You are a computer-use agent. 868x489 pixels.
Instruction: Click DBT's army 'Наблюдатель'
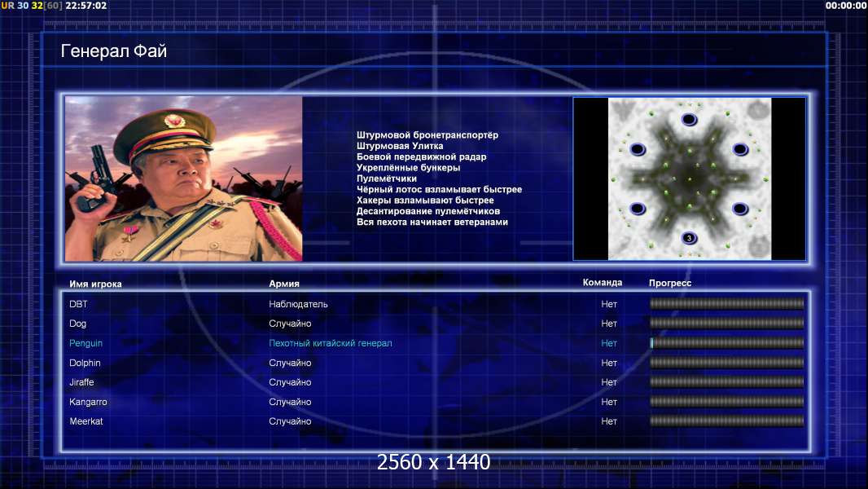click(298, 304)
